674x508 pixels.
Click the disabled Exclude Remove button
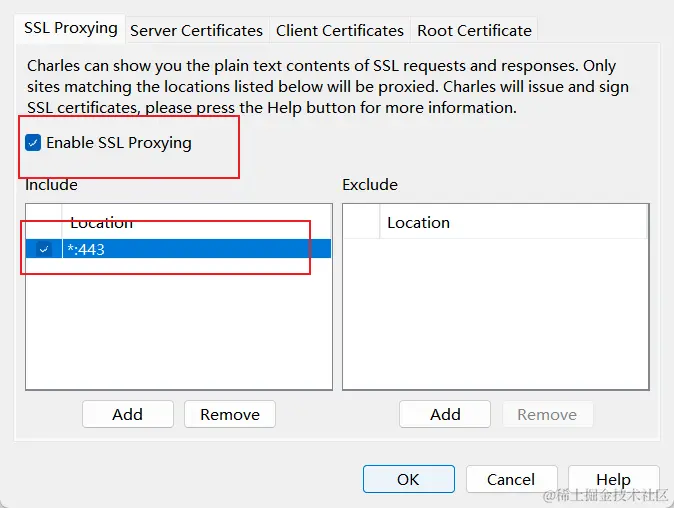[547, 414]
